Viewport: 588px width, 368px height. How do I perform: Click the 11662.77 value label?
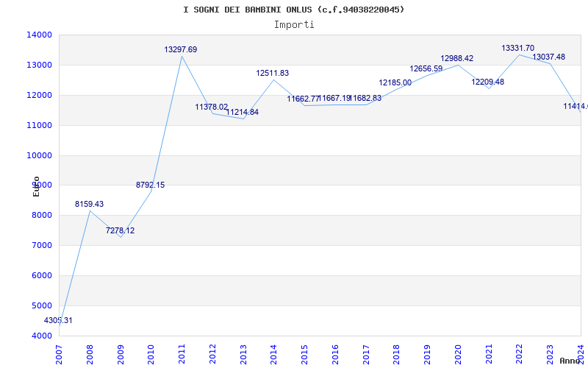(303, 99)
